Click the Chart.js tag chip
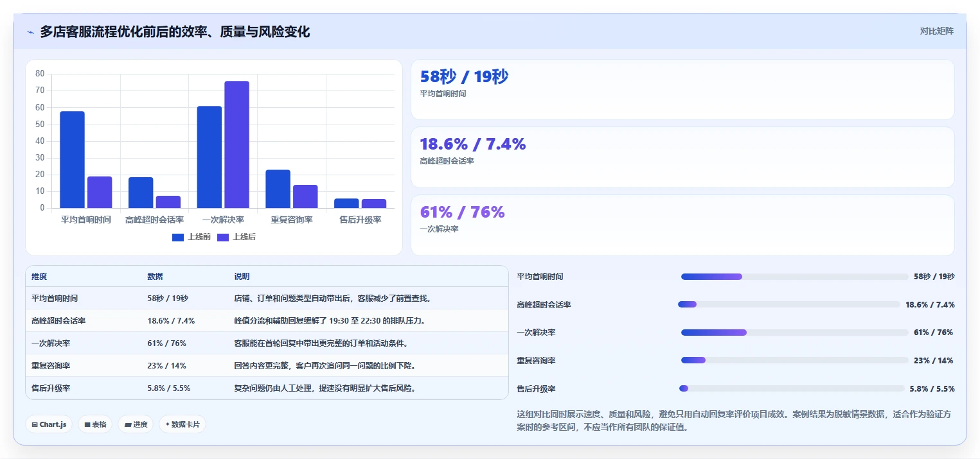 (x=49, y=424)
